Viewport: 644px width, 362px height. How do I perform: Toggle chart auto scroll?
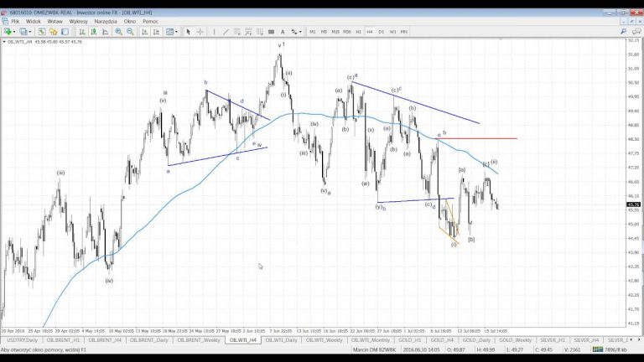pyautogui.click(x=144, y=32)
